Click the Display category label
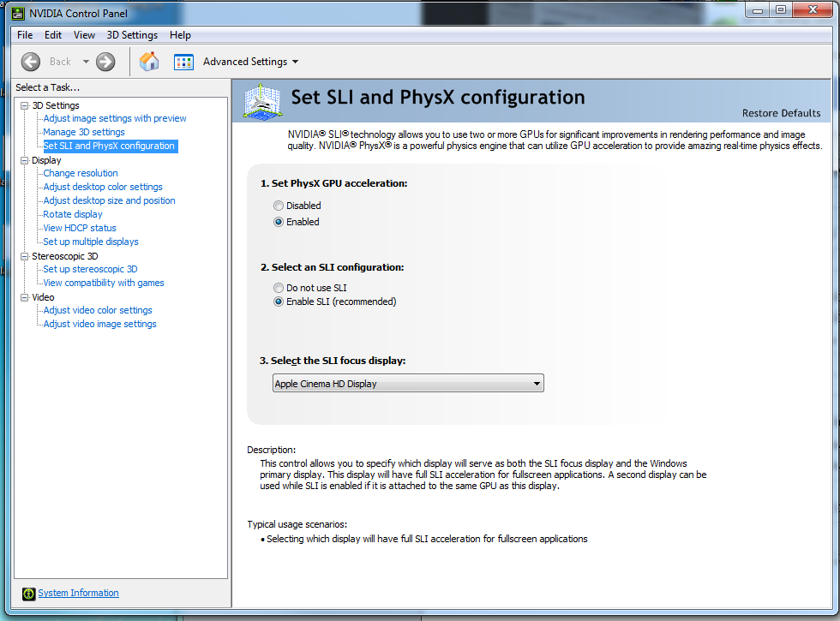This screenshot has height=621, width=840. [x=46, y=161]
